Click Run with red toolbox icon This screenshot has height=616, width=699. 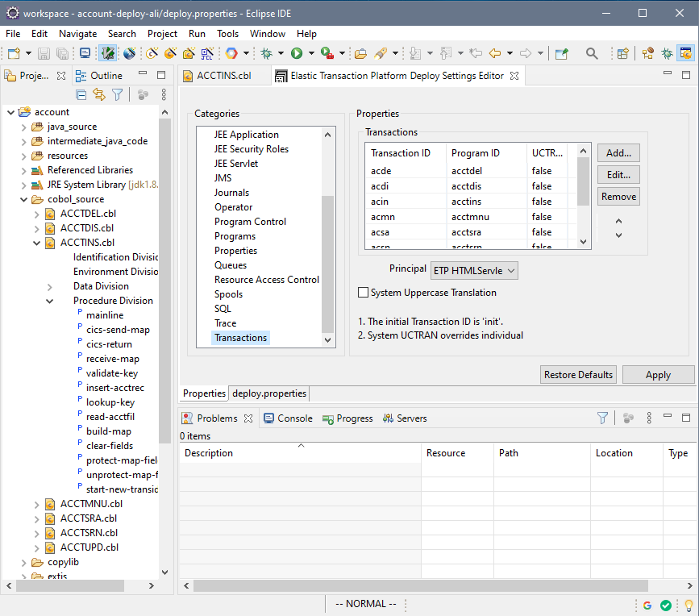click(x=327, y=53)
